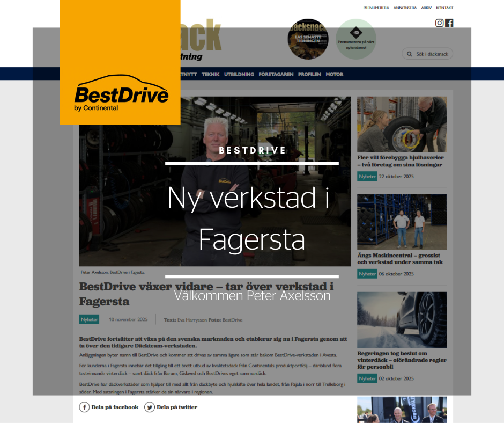Click the magnifier icon in search box
Image resolution: width=504 pixels, height=423 pixels.
tap(410, 54)
